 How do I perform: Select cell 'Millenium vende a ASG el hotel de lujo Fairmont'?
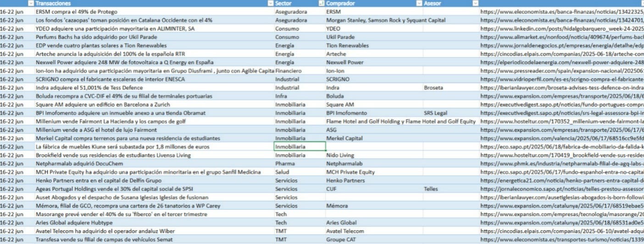pyautogui.click(x=154, y=130)
